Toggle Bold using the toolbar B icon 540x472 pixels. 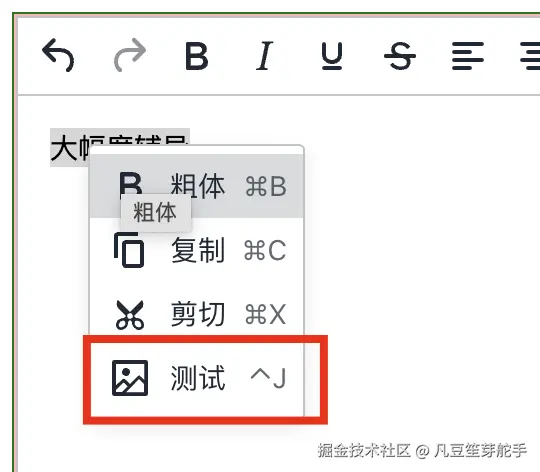pos(197,56)
